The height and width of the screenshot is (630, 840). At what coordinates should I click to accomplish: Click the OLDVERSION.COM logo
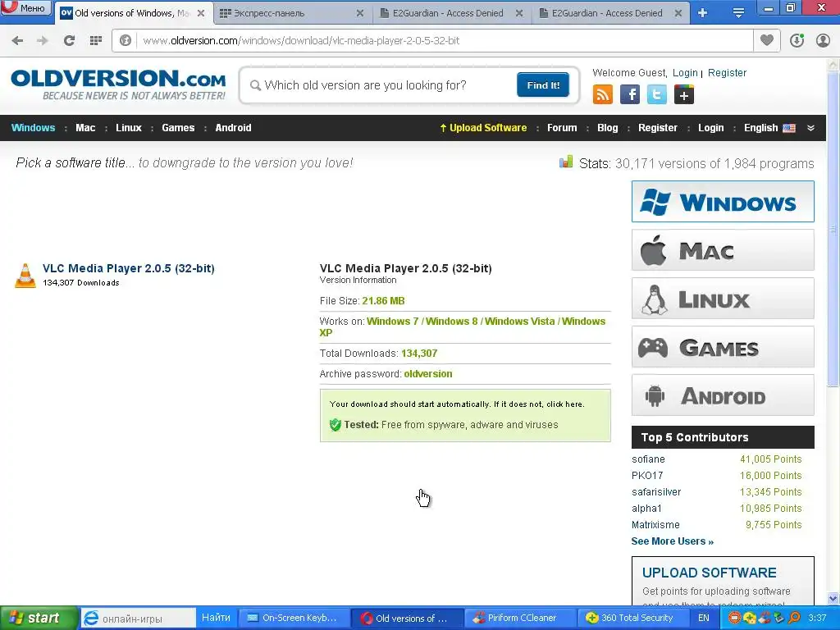pyautogui.click(x=118, y=84)
